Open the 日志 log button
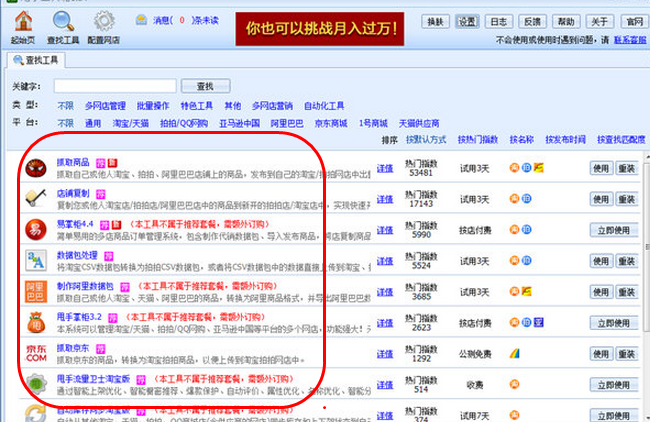The image size is (650, 422). [499, 22]
